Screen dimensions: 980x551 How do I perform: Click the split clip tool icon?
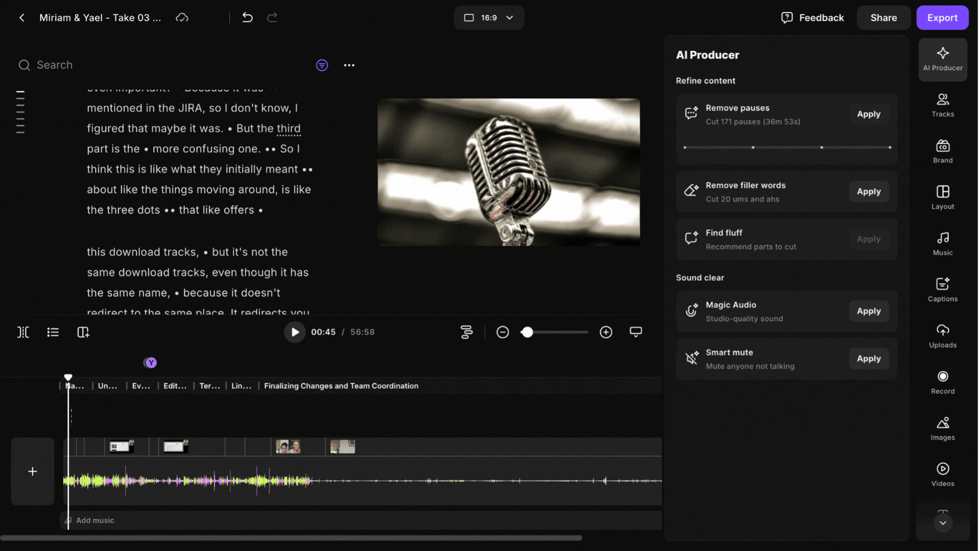coord(23,332)
